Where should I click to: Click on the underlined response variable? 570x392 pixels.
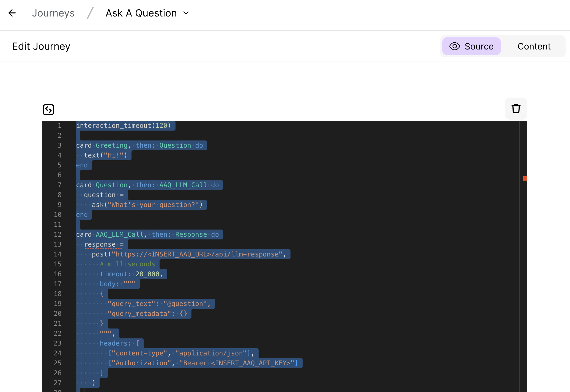100,244
